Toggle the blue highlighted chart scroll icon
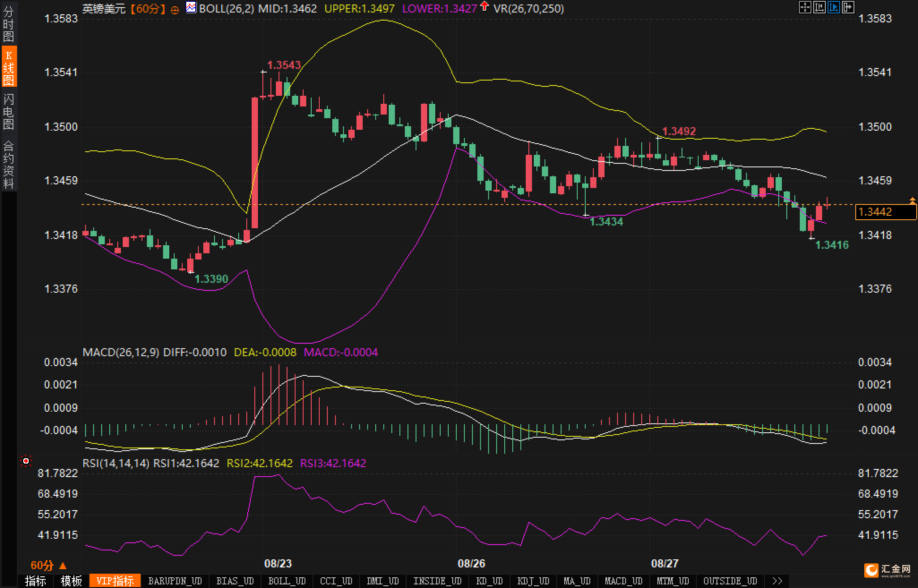 (x=833, y=7)
